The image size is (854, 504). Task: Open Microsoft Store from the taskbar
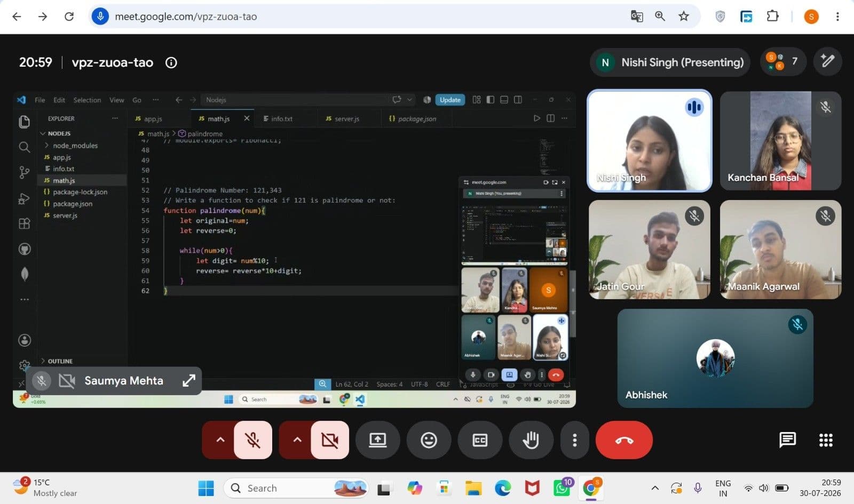coord(444,488)
